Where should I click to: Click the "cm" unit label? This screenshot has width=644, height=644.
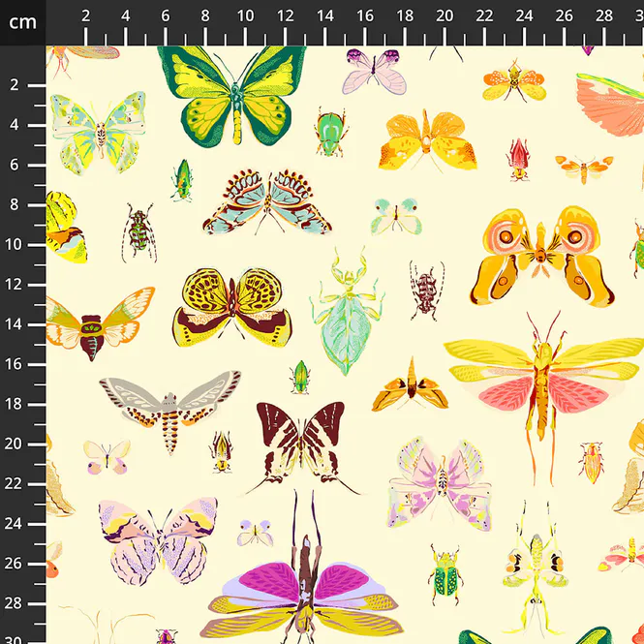pyautogui.click(x=22, y=22)
